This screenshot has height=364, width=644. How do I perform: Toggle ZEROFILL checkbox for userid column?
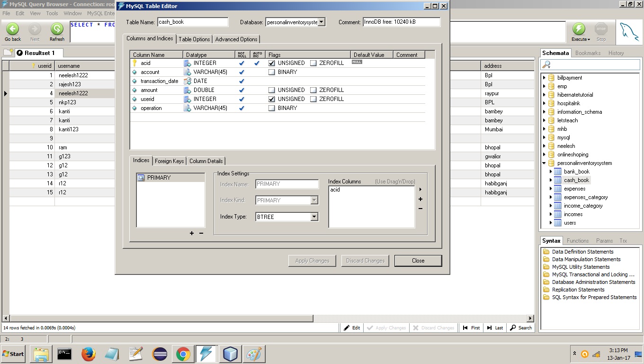(313, 99)
